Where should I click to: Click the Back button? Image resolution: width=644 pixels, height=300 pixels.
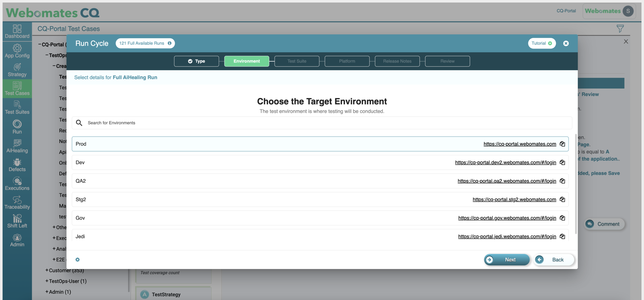(x=555, y=260)
